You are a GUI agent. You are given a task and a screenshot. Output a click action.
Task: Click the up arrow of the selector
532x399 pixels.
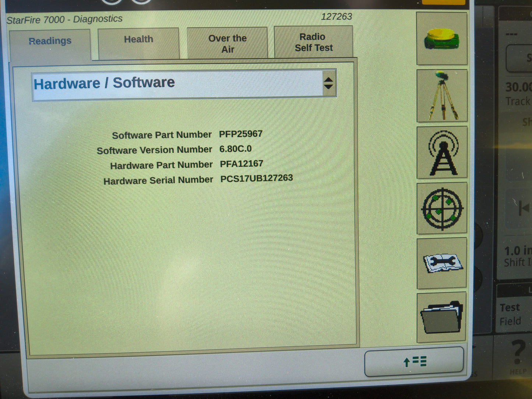pyautogui.click(x=329, y=80)
